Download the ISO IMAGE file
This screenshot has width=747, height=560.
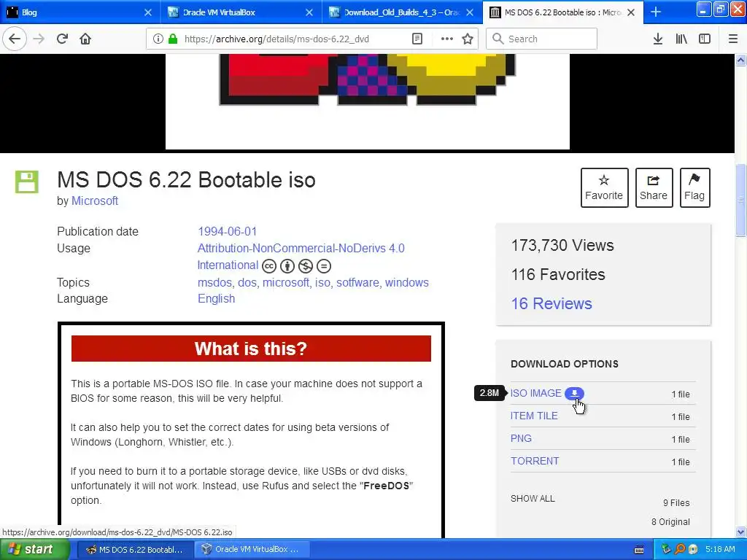click(536, 393)
